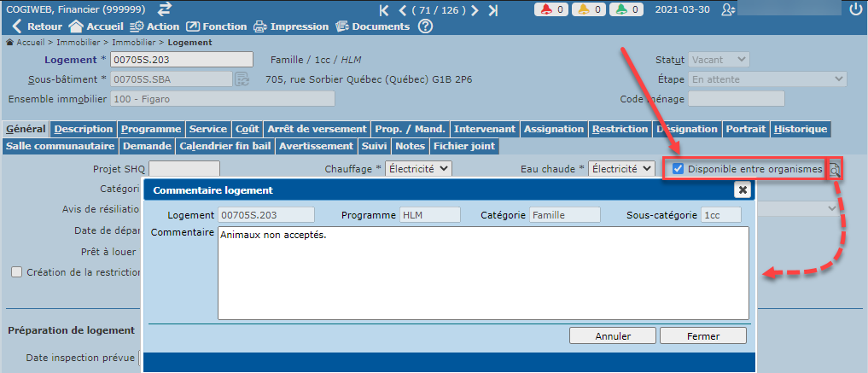Screen dimensions: 868x373
Task: Toggle the Création de la restriction checkbox
Action: [x=16, y=272]
